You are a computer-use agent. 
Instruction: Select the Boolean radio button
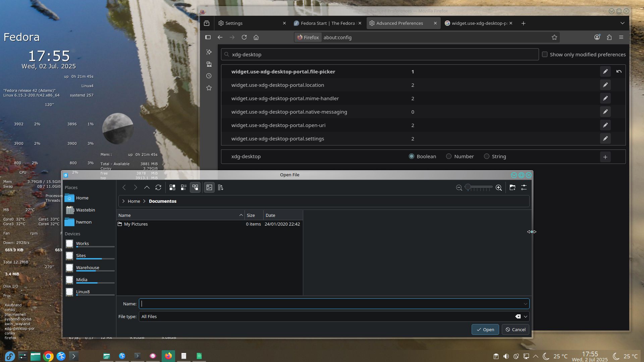tap(412, 156)
